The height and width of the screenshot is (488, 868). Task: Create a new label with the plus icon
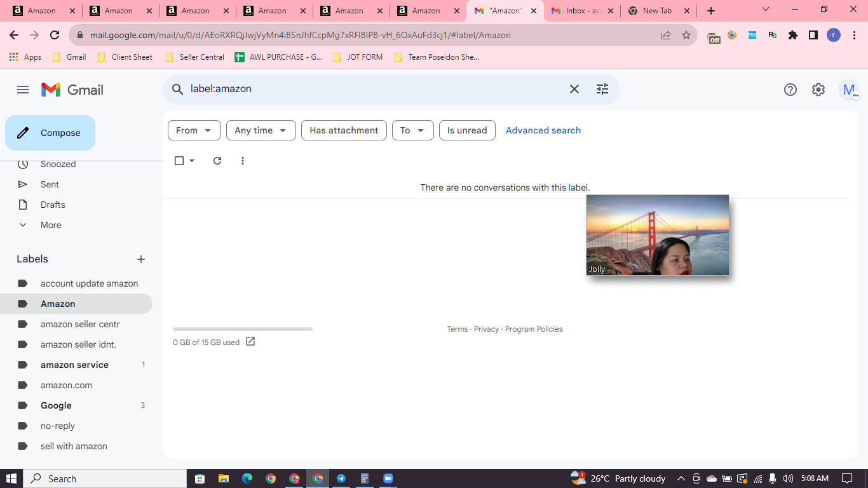pyautogui.click(x=141, y=259)
